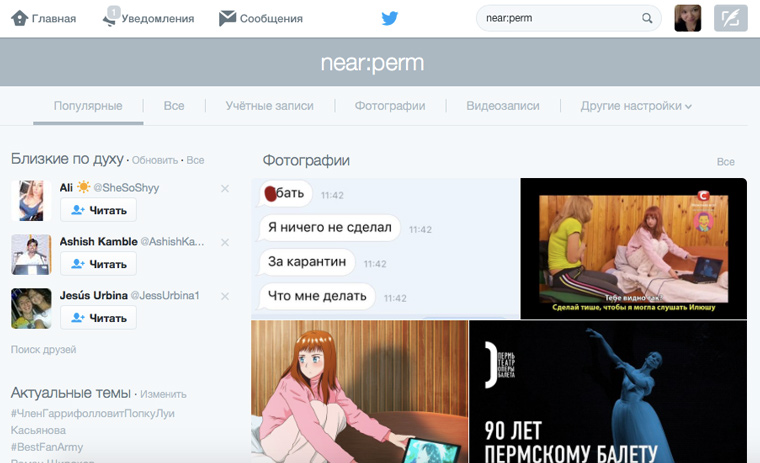Open Ashish Kamble profile name
This screenshot has height=463, width=760.
tap(98, 241)
